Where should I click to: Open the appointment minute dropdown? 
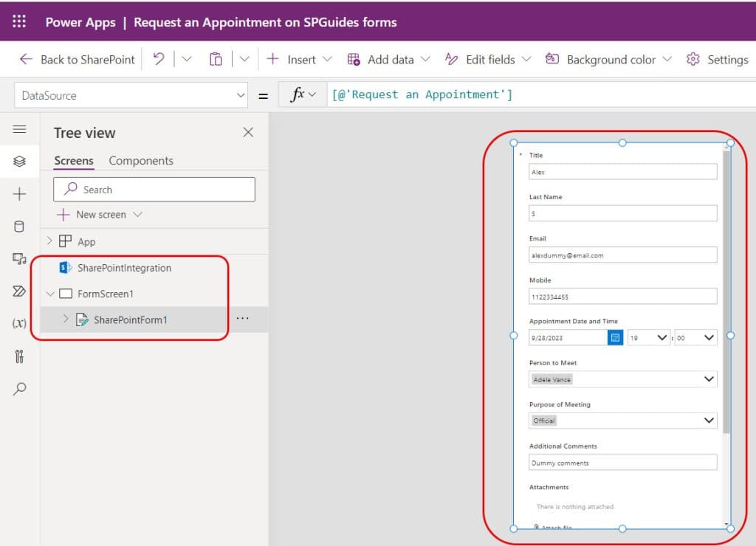pyautogui.click(x=695, y=337)
